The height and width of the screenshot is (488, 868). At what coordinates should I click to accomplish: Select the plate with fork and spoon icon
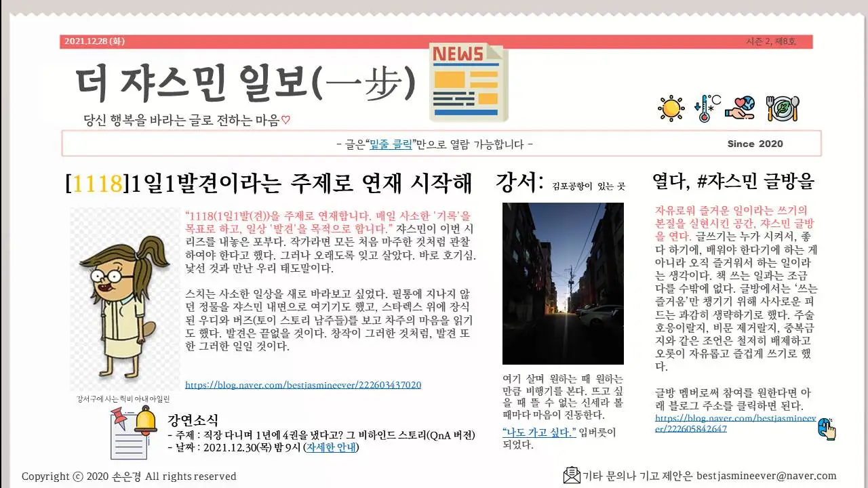tap(783, 107)
